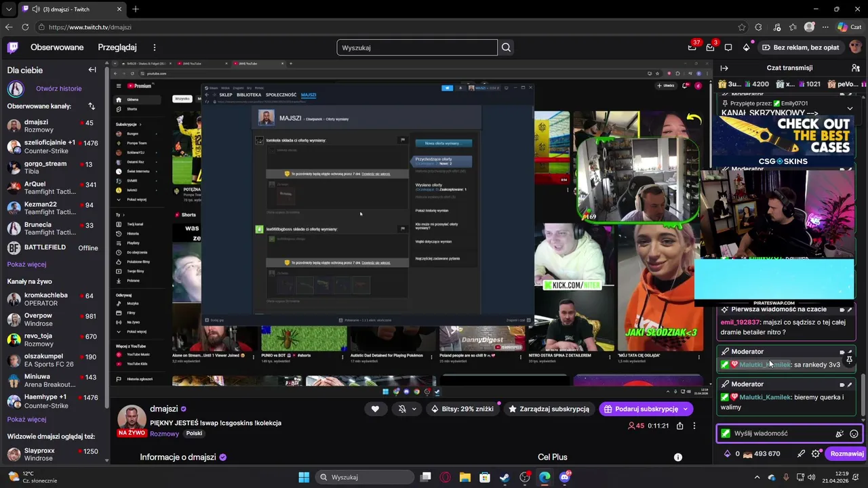The width and height of the screenshot is (868, 488).
Task: Open the emote picker in chat
Action: [x=854, y=434]
